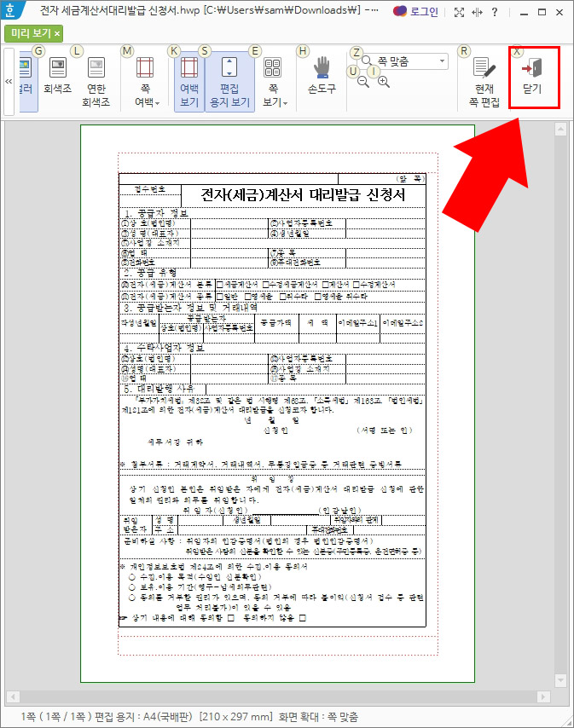The height and width of the screenshot is (728, 574).
Task: Click the zoom out magnifier icon
Action: click(363, 82)
